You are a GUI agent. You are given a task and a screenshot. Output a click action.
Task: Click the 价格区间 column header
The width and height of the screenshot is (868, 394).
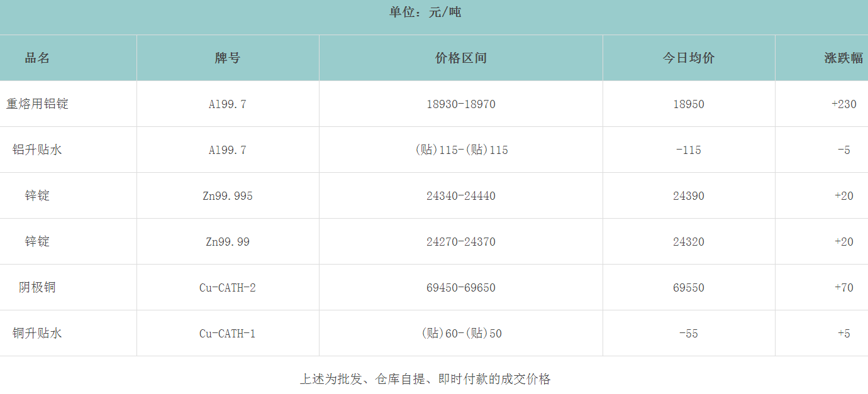(460, 58)
